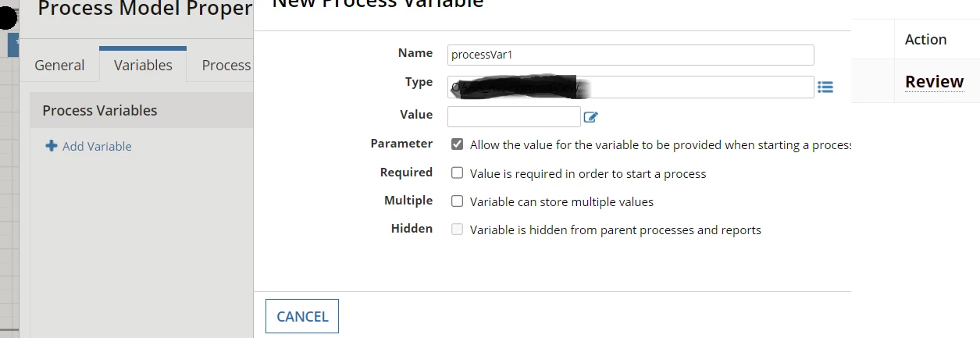The height and width of the screenshot is (338, 980).
Task: Open the Review action link
Action: tap(935, 81)
